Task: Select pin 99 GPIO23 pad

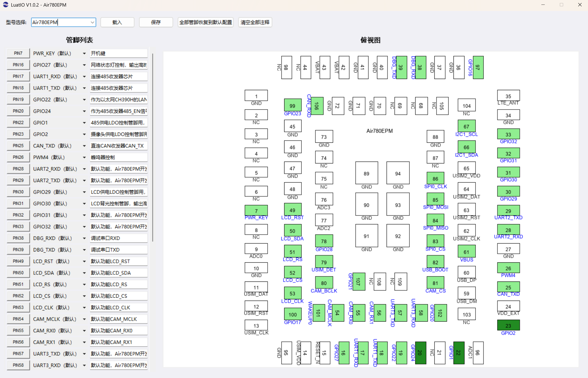Action: pos(293,105)
